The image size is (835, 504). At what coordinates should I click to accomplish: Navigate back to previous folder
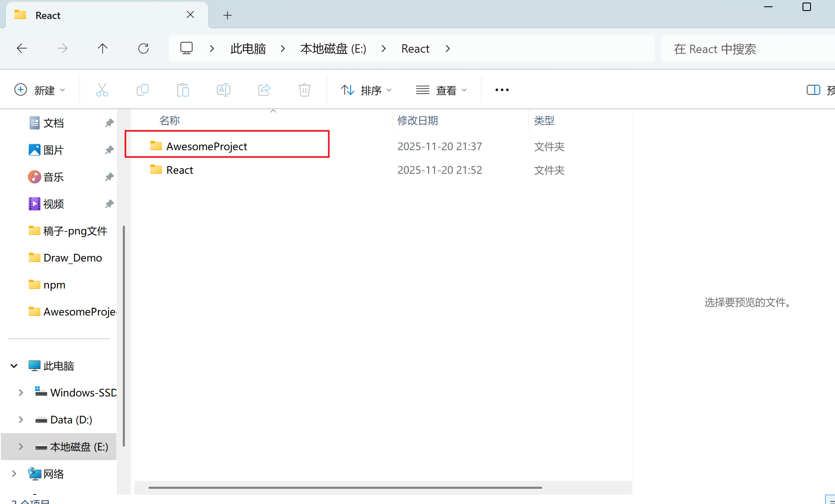tap(22, 49)
